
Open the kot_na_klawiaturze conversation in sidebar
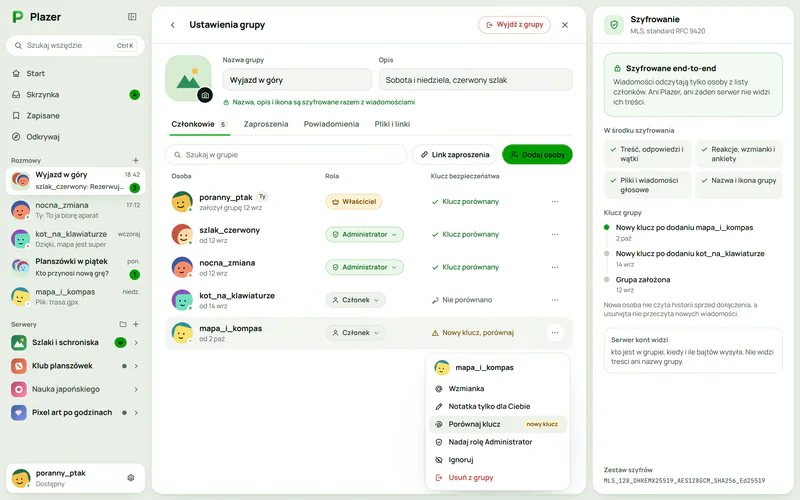[76, 239]
